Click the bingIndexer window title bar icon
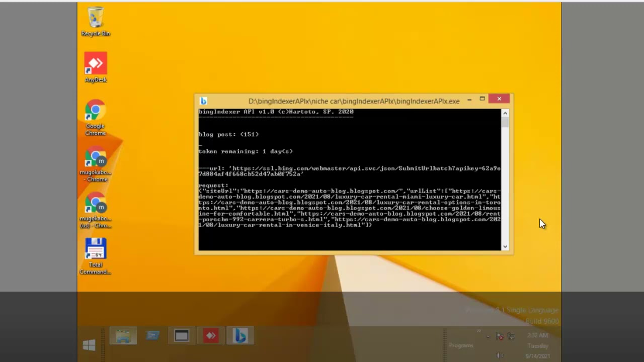 203,101
